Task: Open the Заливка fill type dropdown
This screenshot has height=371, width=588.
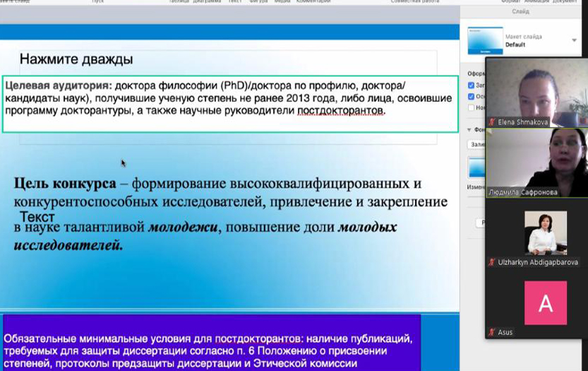Action: coord(476,144)
